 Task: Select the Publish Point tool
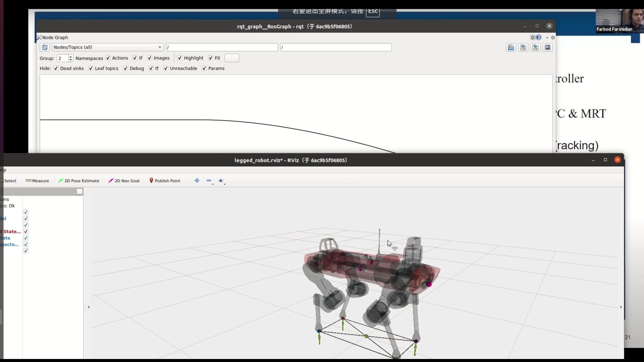pos(165,181)
